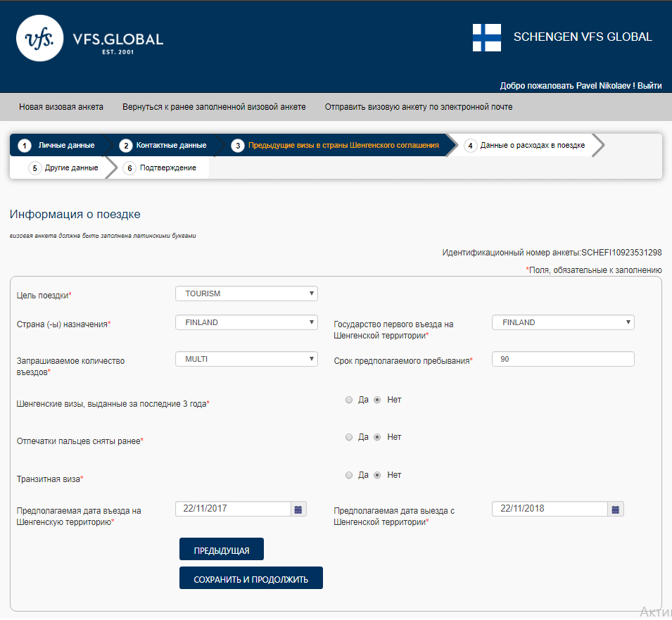
Task: Go to Подтверждение step tab
Action: point(160,167)
